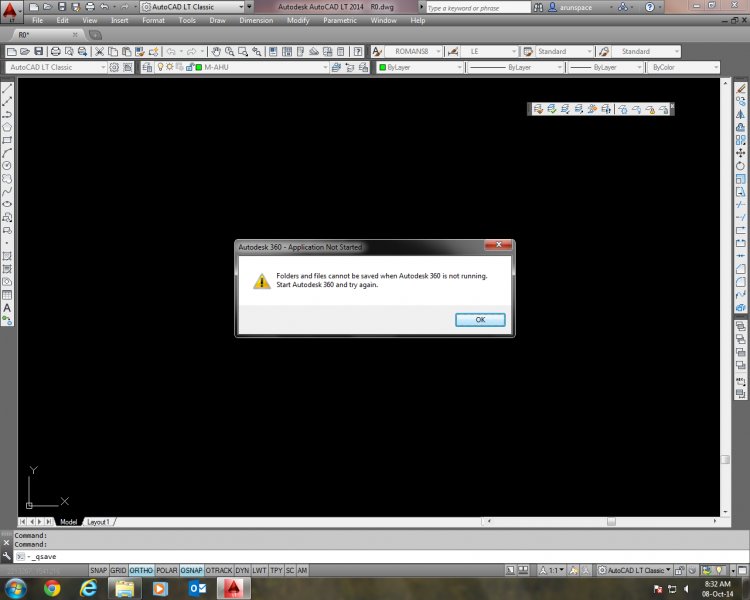Click the AutoCAD application menu logo
The image size is (750, 600).
click(10, 11)
